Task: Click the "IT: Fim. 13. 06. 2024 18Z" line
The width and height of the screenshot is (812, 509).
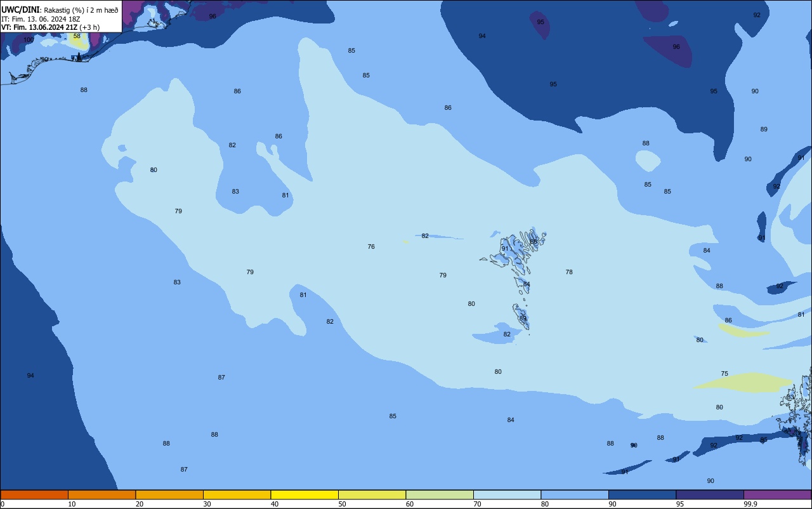Action: (41, 19)
